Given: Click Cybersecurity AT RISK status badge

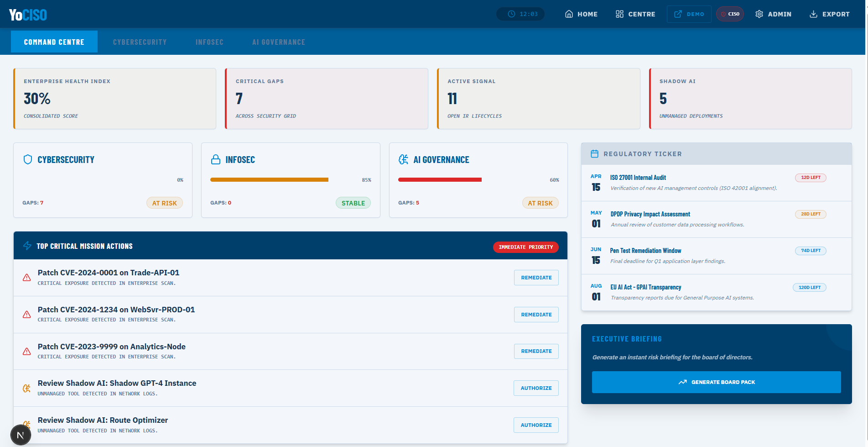Looking at the screenshot, I should (x=164, y=203).
